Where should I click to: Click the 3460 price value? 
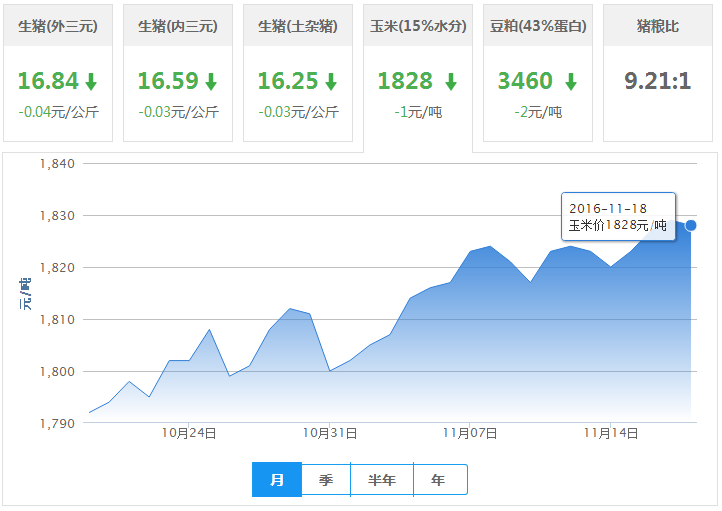pos(525,81)
